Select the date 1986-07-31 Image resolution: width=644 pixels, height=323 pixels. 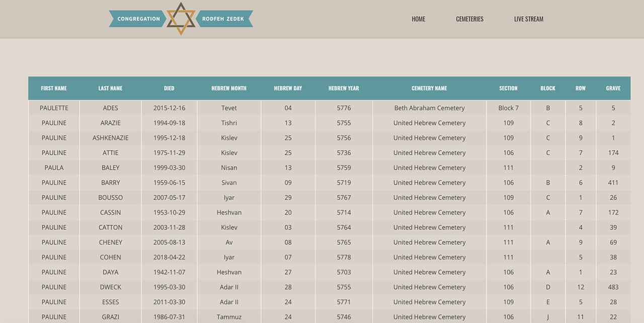pyautogui.click(x=169, y=317)
